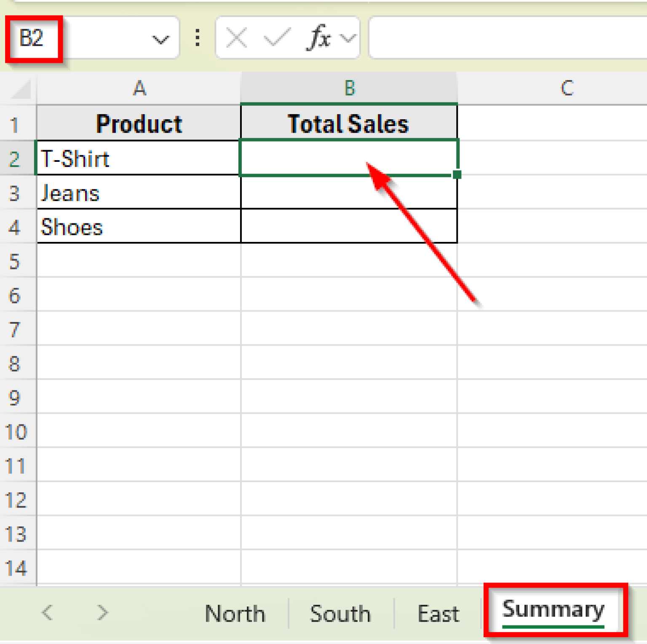Click the Cancel (X) icon in formula bar
The image size is (647, 644).
236,38
